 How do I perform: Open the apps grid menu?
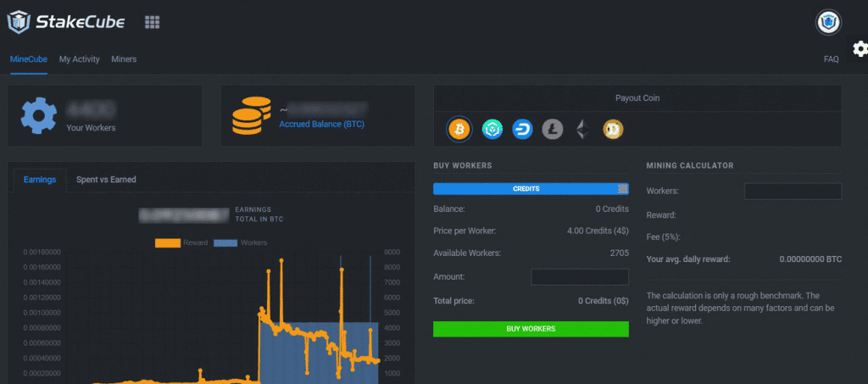pyautogui.click(x=153, y=22)
